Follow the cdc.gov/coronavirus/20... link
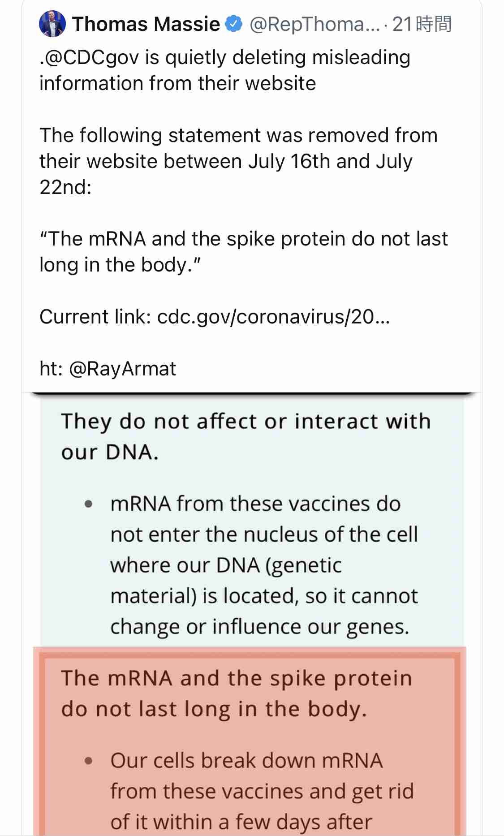The width and height of the screenshot is (504, 836). (274, 317)
